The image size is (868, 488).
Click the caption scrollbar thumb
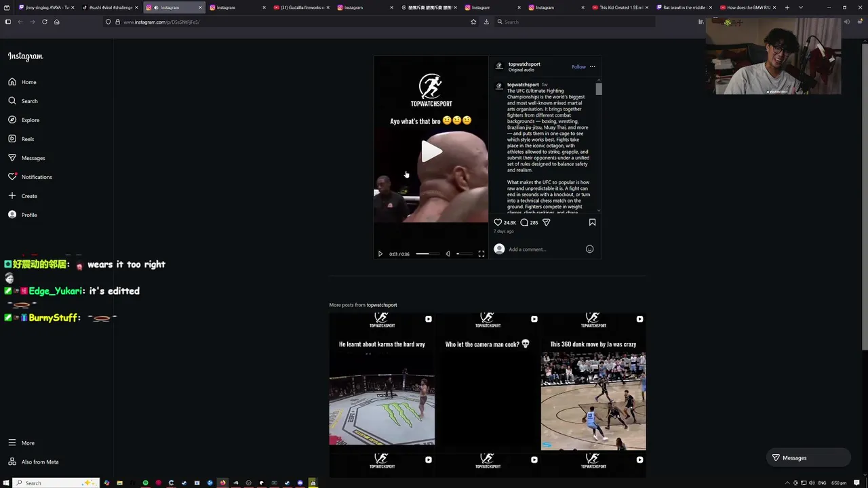pos(599,89)
